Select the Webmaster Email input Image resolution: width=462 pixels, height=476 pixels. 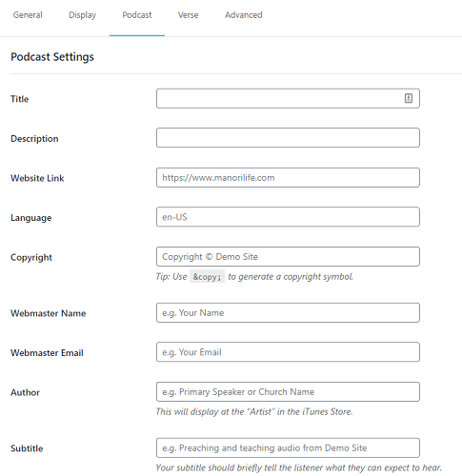pyautogui.click(x=288, y=352)
